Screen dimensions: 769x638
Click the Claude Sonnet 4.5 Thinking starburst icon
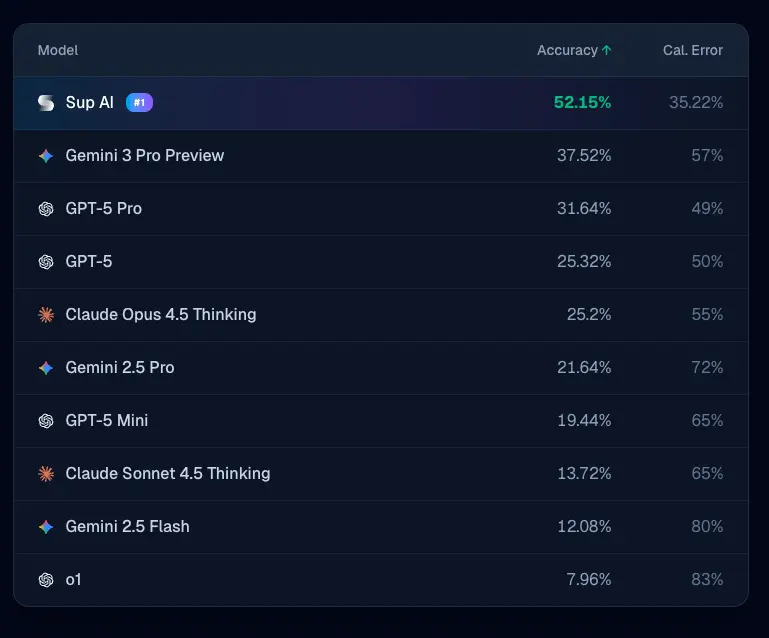pos(46,474)
